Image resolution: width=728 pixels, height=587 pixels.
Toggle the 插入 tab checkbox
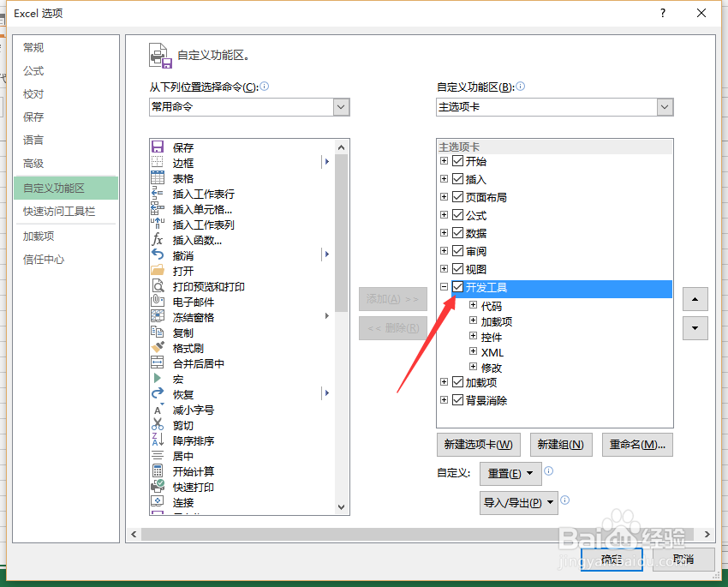tap(458, 179)
